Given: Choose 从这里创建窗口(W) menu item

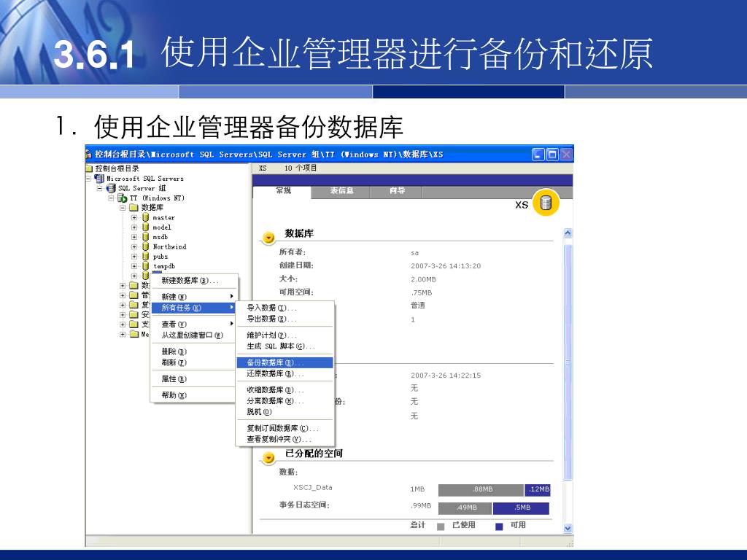Looking at the screenshot, I should (194, 335).
